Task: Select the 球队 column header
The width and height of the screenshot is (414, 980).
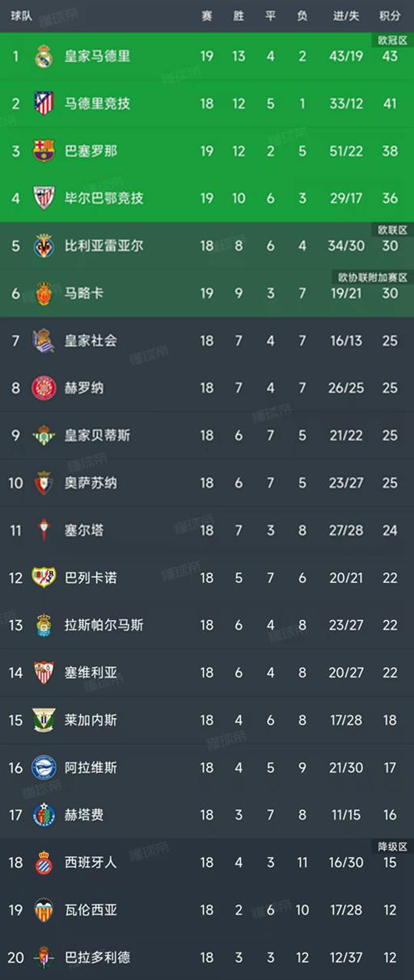Action: [21, 16]
